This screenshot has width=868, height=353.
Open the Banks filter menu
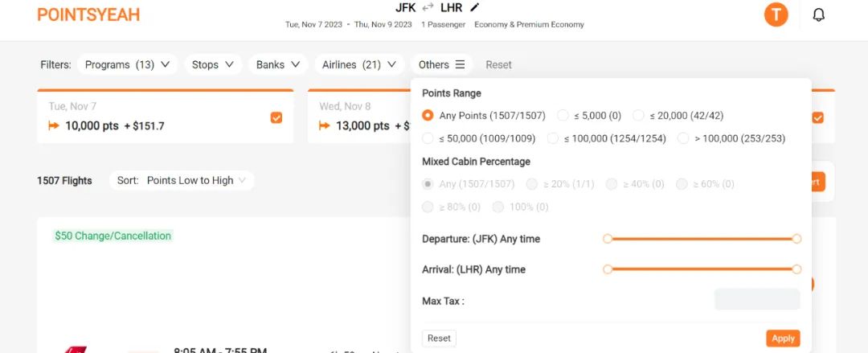[x=278, y=64]
